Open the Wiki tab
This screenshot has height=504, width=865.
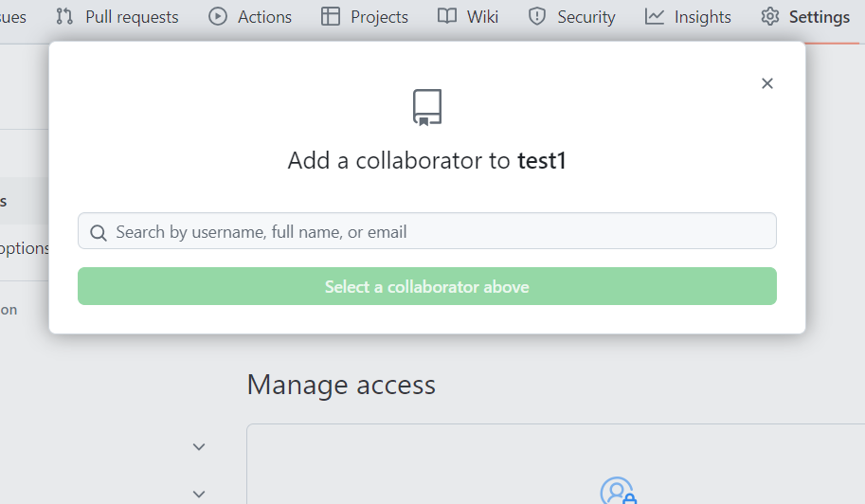point(468,17)
